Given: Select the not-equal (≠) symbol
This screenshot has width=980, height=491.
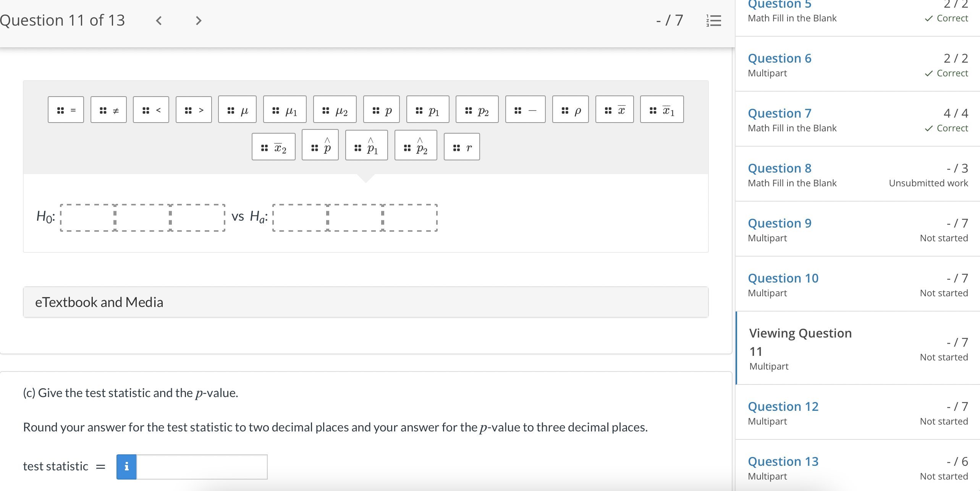Looking at the screenshot, I should (108, 110).
